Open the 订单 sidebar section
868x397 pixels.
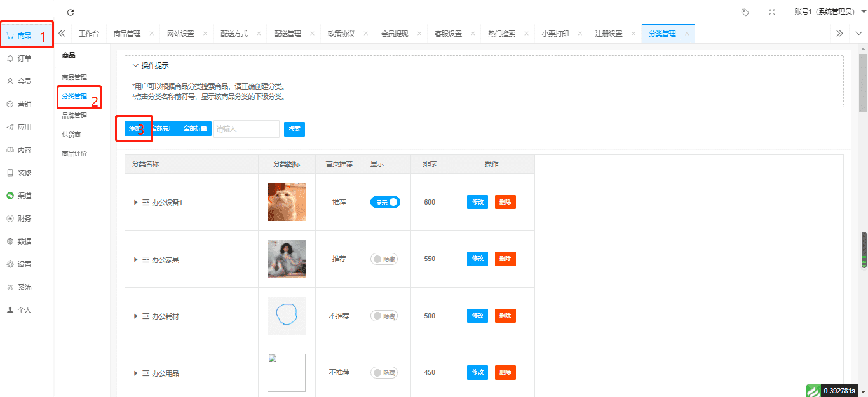24,58
